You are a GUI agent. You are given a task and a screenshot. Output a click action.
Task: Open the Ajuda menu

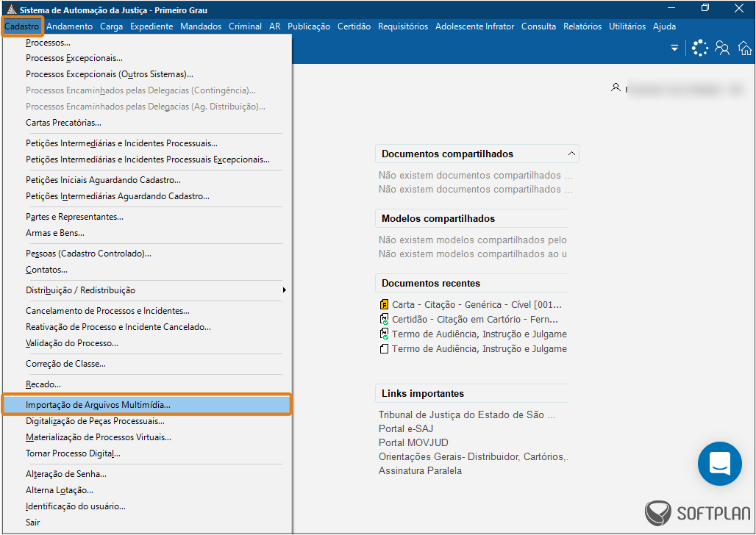tap(664, 26)
